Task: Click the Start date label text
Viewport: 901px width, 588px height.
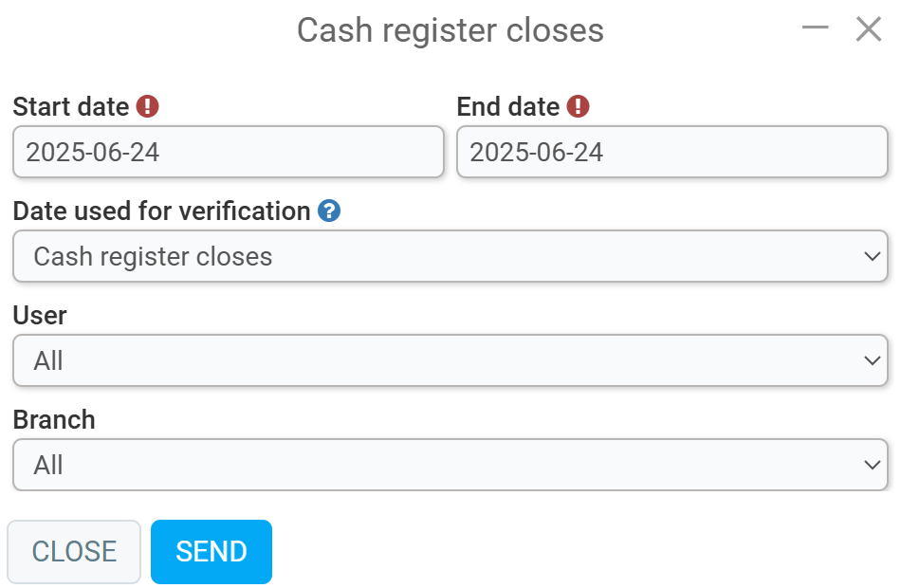Action: coord(71,107)
